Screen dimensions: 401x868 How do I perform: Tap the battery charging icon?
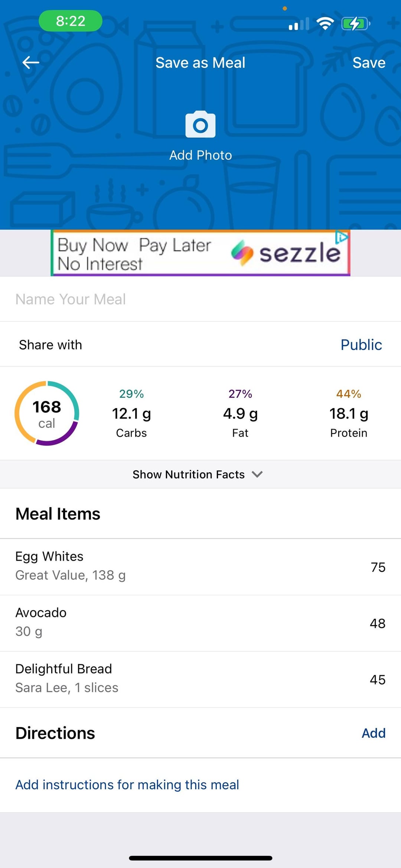pos(356,23)
